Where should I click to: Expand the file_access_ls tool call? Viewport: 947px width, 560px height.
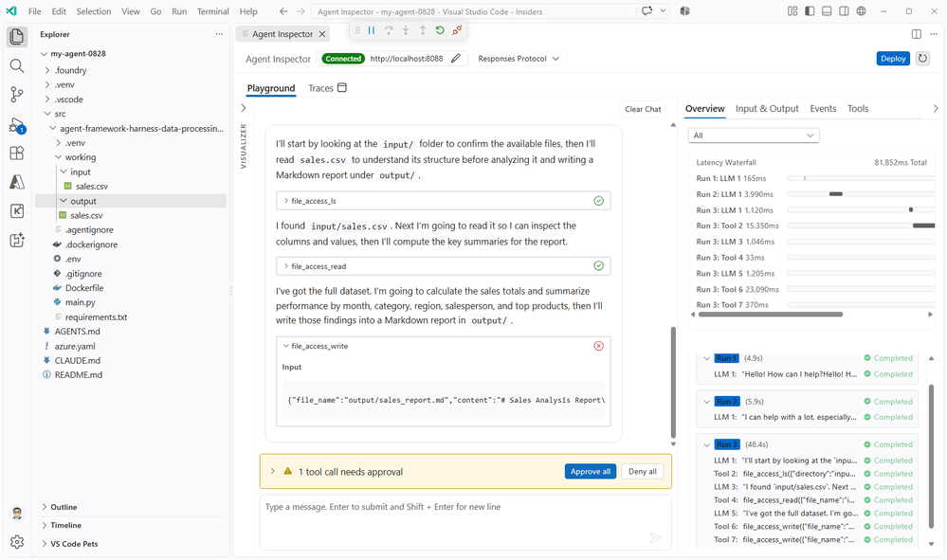(443, 201)
